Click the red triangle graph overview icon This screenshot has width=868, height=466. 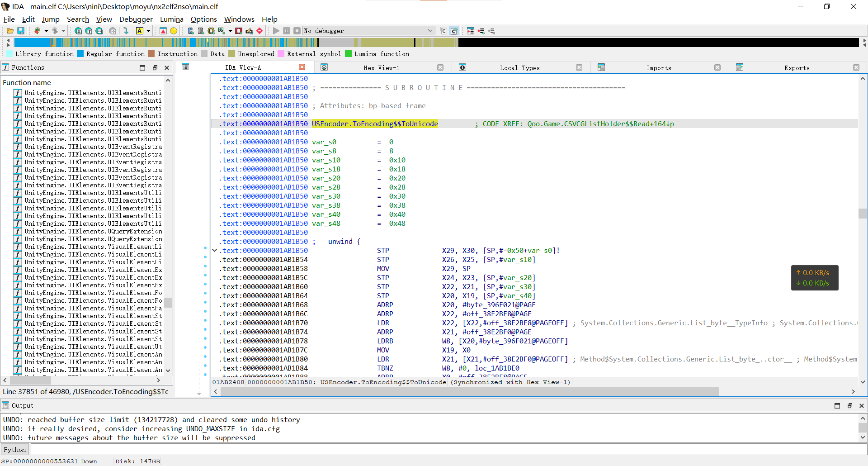[163, 31]
